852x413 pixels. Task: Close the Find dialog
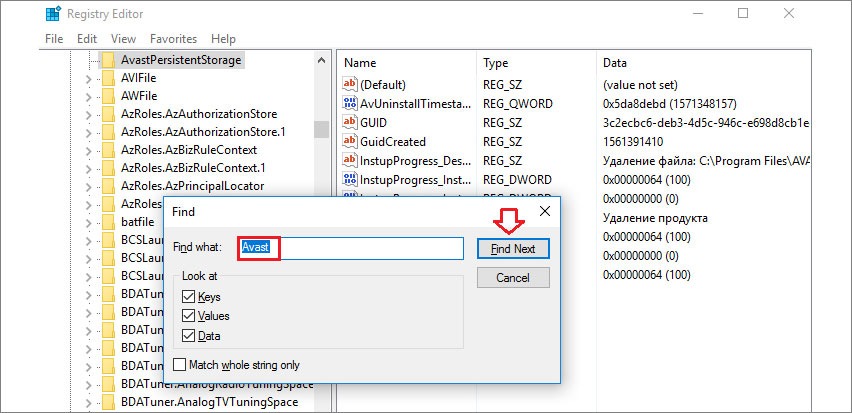pos(544,211)
